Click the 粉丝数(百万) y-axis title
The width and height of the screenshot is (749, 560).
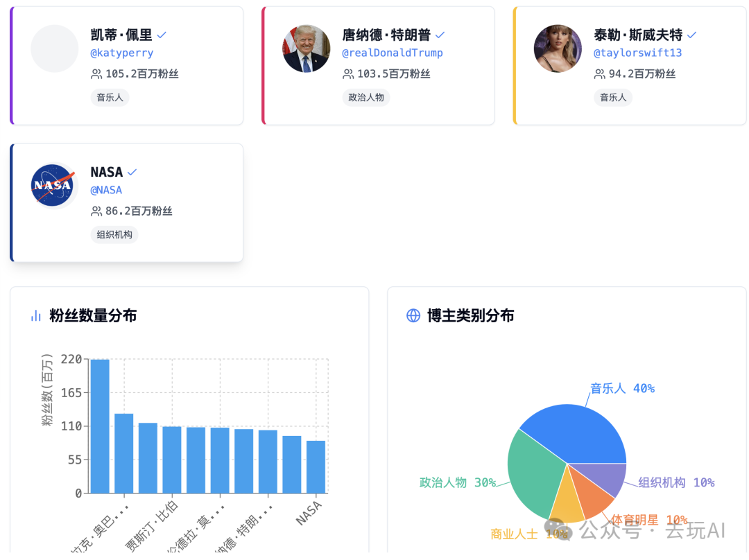click(x=47, y=390)
